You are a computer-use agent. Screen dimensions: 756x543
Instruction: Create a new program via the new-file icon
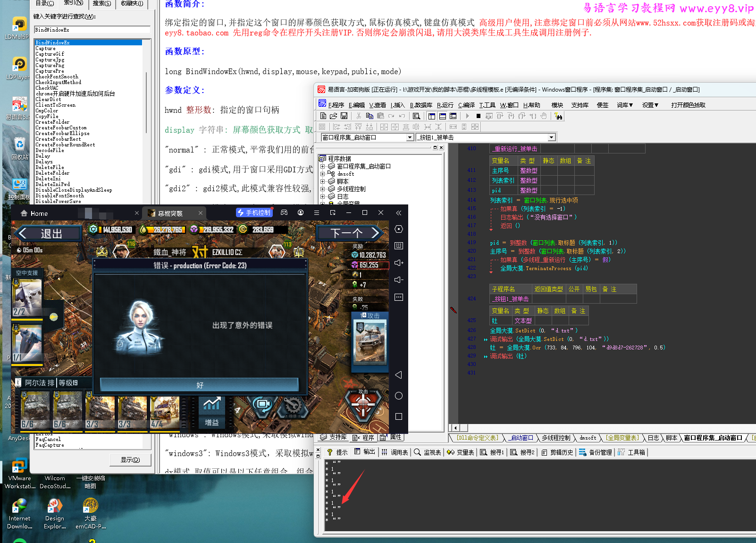pos(323,116)
